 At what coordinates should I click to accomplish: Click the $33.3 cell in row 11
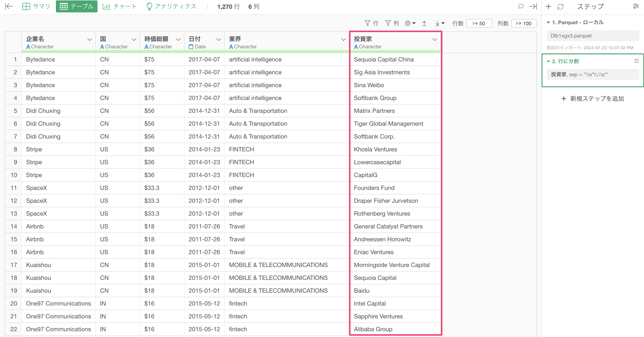(162, 188)
